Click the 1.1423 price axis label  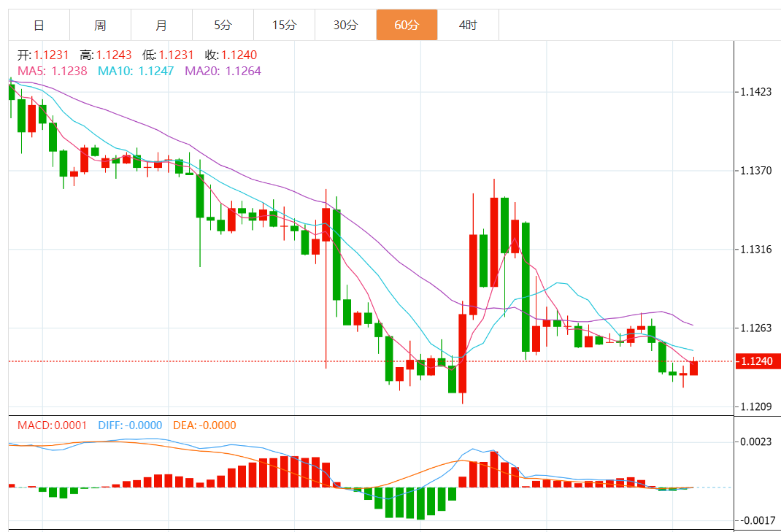pos(755,92)
